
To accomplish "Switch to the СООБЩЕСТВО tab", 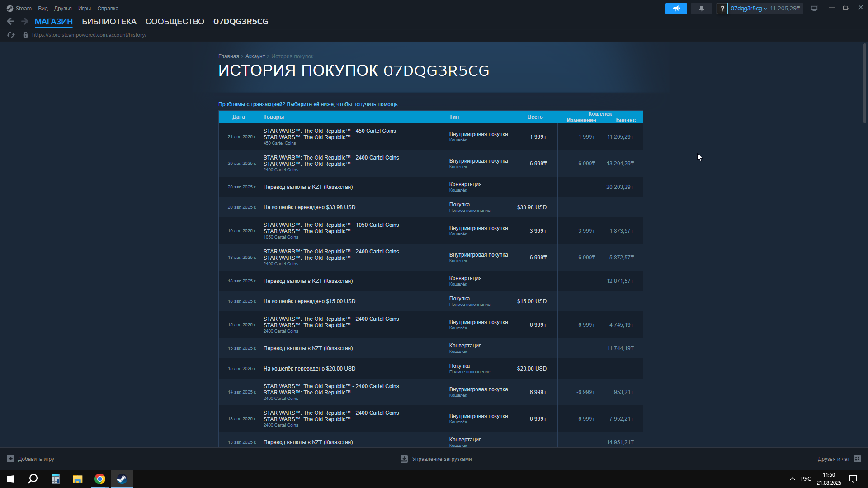I will coord(175,22).
